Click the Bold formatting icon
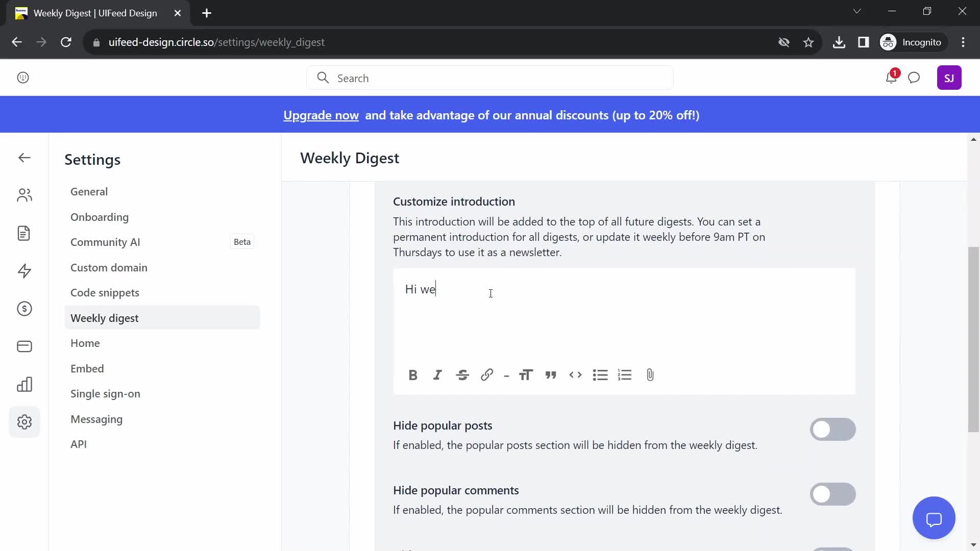The height and width of the screenshot is (551, 980). pos(413,375)
